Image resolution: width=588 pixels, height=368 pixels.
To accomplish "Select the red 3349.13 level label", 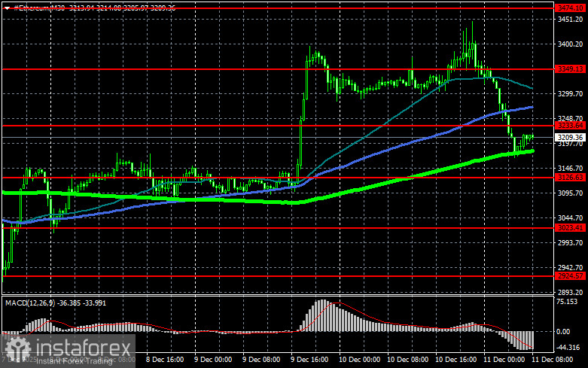I will coord(570,69).
